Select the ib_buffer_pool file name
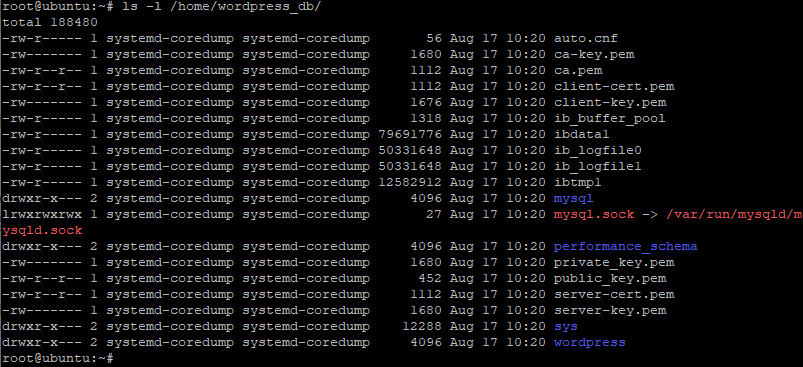Image resolution: width=803 pixels, height=367 pixels. 609,118
